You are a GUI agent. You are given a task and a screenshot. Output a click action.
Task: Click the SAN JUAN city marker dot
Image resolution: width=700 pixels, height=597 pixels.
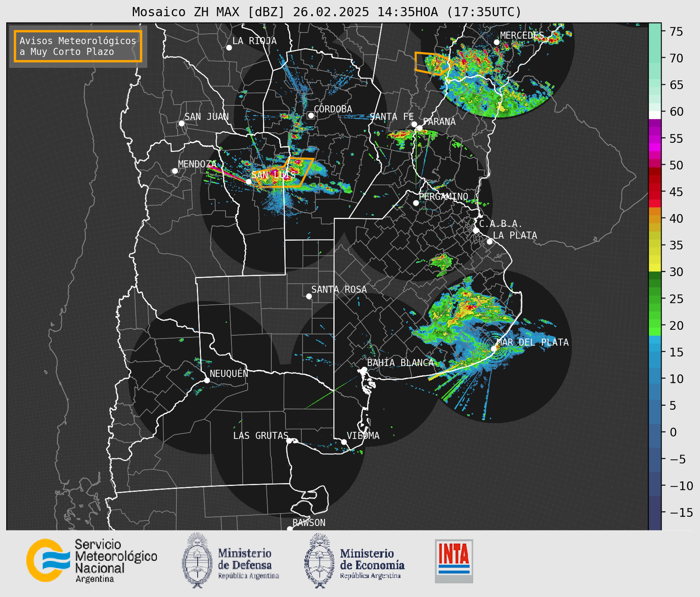click(x=181, y=123)
